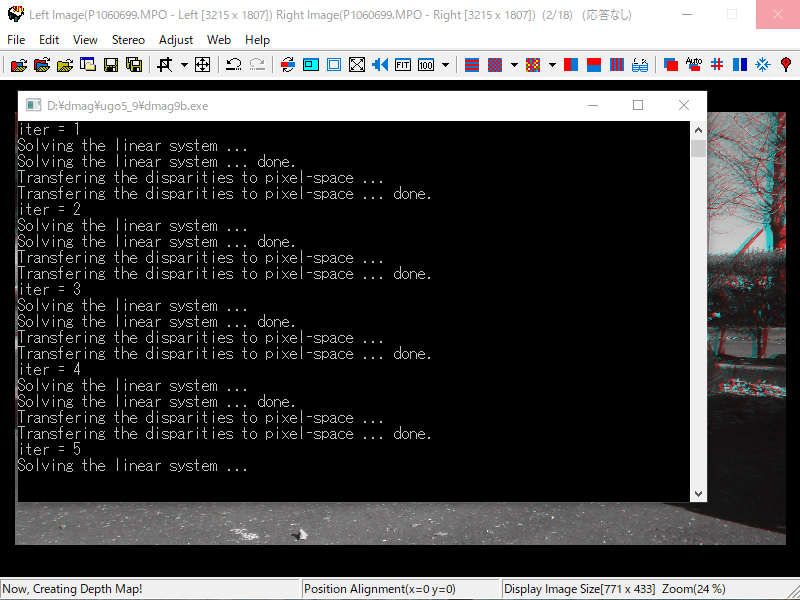Click the 100 percent zoom icon
The width and height of the screenshot is (800, 600).
click(x=426, y=65)
